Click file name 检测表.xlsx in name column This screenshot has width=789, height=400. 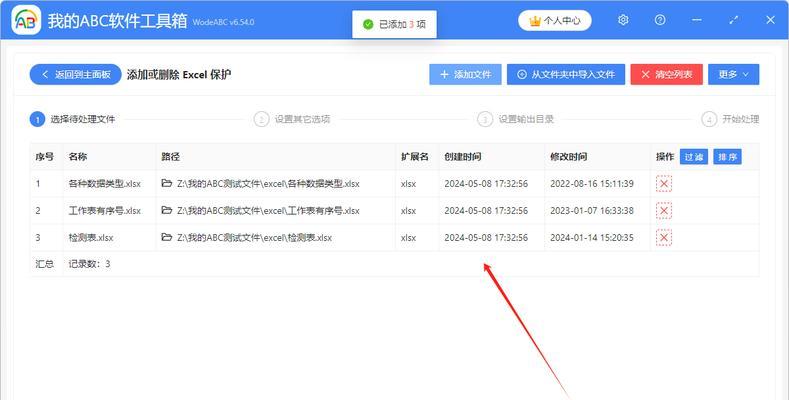91,237
